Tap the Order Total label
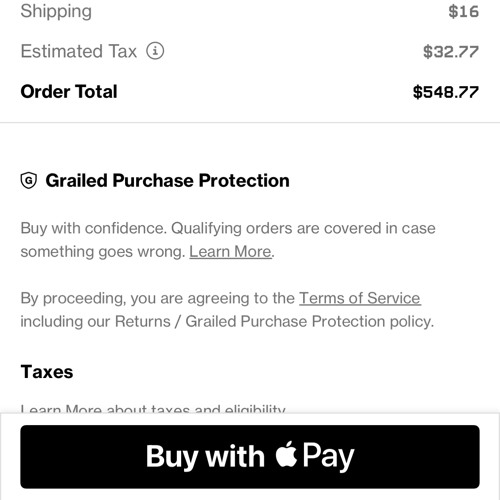The image size is (500, 500). coord(69,91)
